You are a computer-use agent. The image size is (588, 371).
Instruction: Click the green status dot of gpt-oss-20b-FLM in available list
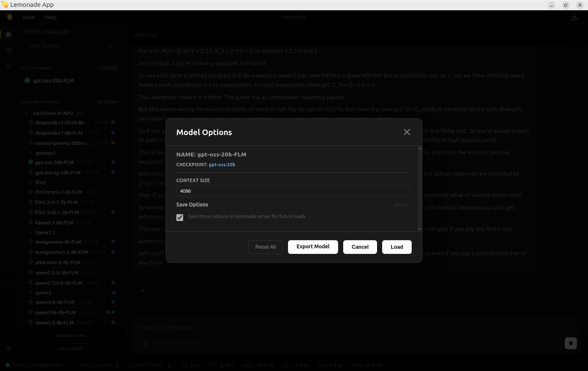(x=31, y=162)
